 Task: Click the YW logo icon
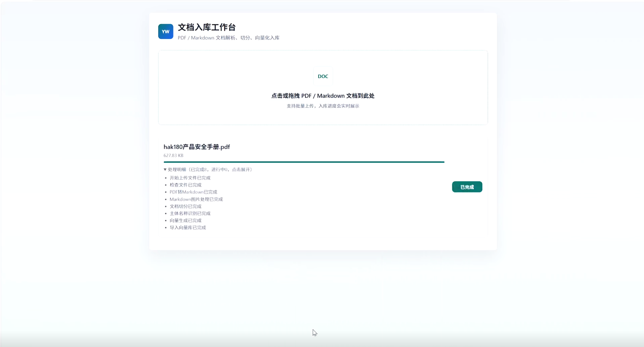coord(166,31)
